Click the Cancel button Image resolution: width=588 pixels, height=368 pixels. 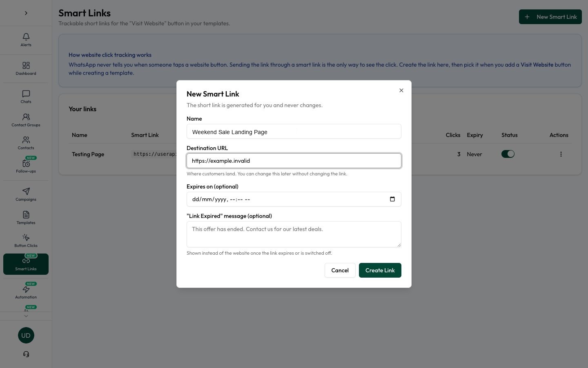(340, 270)
